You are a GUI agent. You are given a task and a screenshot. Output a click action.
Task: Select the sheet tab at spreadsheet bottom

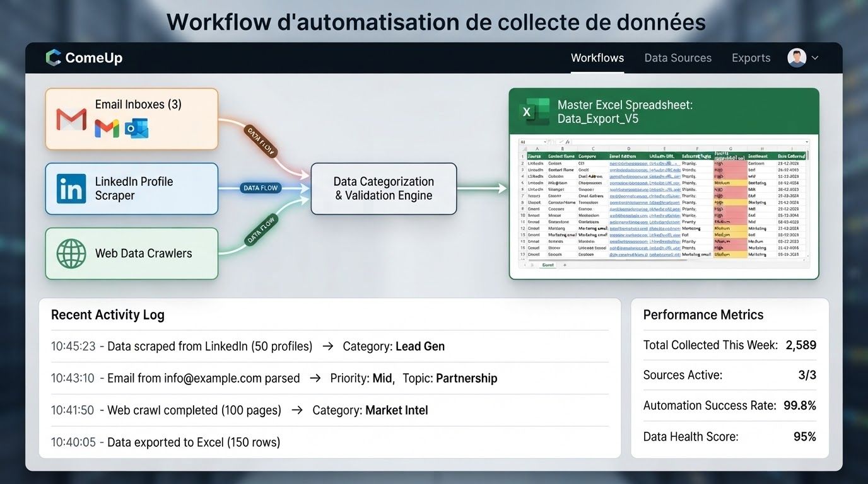(548, 265)
